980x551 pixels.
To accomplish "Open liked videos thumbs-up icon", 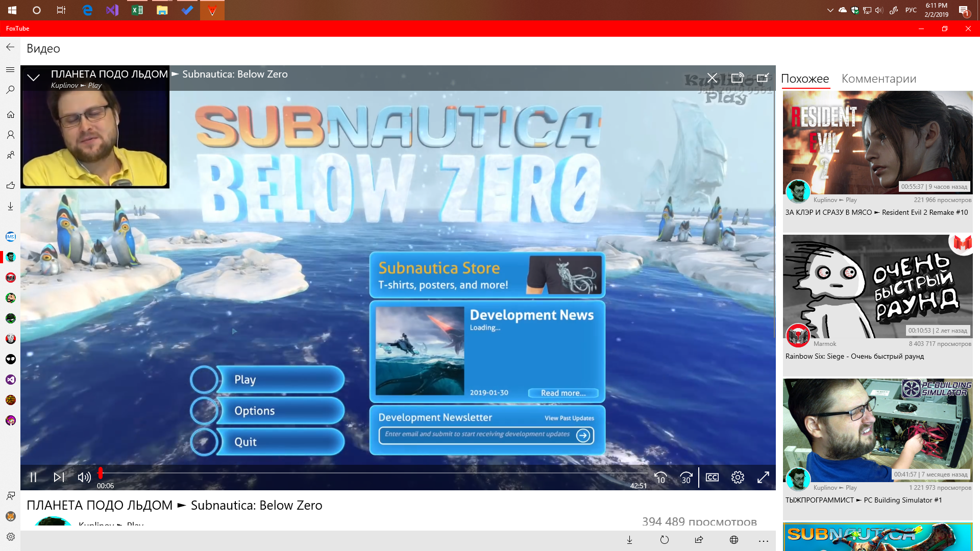I will click(x=10, y=185).
